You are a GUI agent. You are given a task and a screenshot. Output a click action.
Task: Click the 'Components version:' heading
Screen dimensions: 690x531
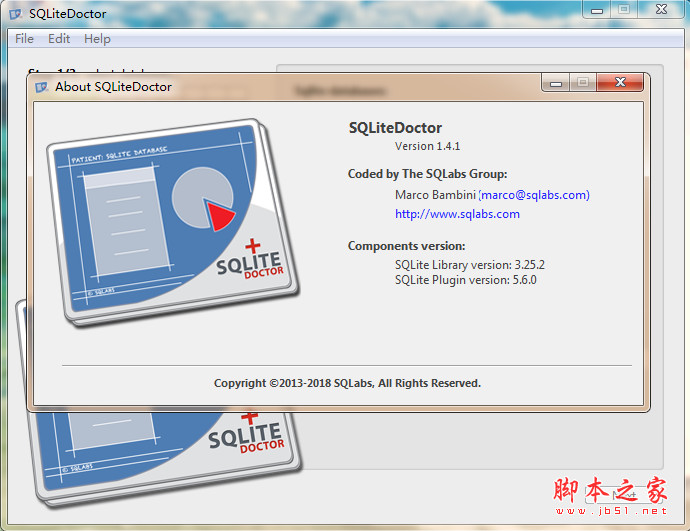406,246
